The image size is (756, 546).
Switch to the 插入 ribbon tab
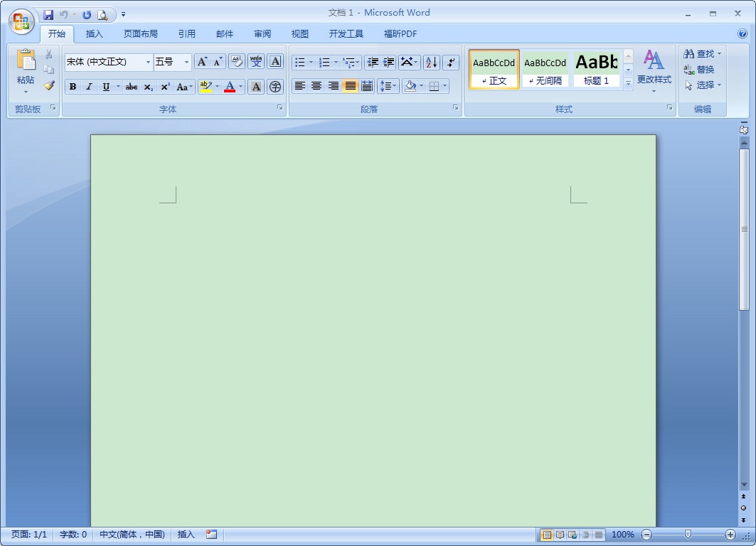(95, 33)
